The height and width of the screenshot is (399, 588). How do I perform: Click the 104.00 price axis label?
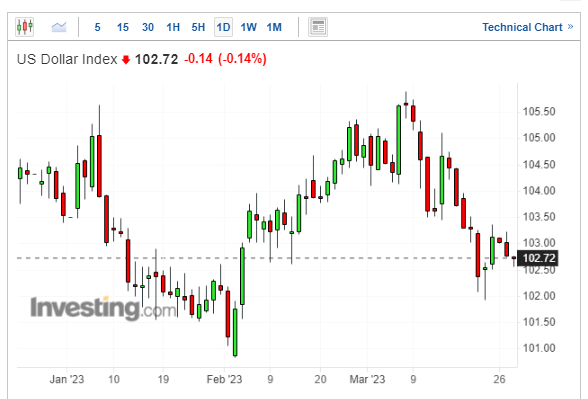click(x=539, y=191)
